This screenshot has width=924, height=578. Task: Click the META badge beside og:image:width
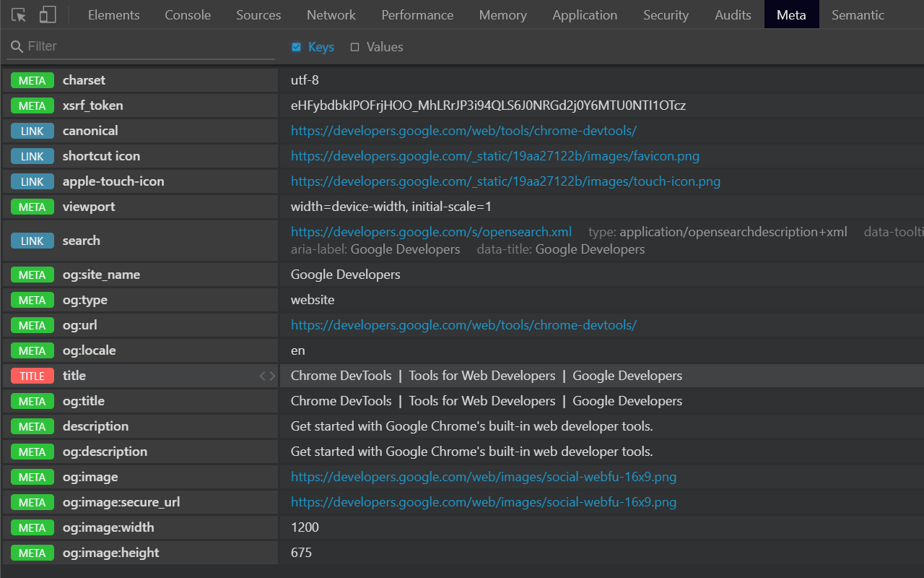(x=32, y=527)
